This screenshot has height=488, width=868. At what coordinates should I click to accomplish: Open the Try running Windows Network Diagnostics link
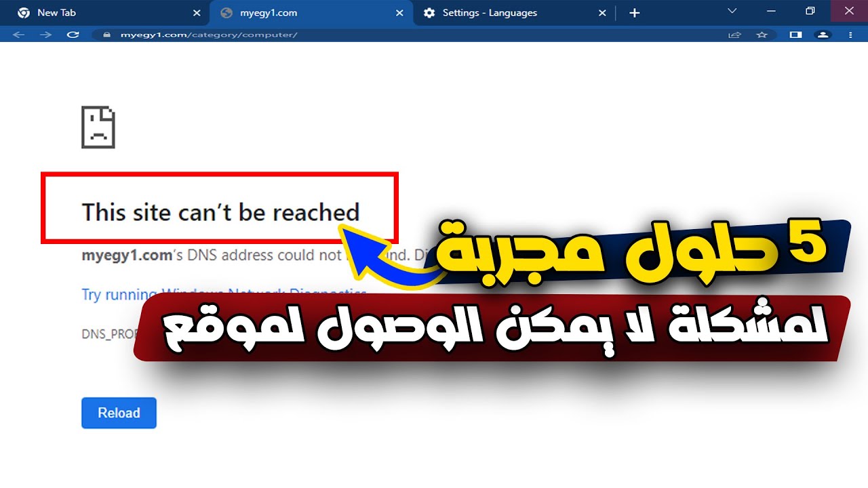(x=224, y=295)
